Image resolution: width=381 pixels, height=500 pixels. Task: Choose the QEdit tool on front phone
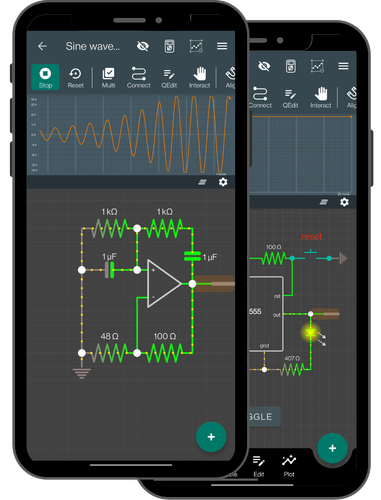click(x=169, y=78)
